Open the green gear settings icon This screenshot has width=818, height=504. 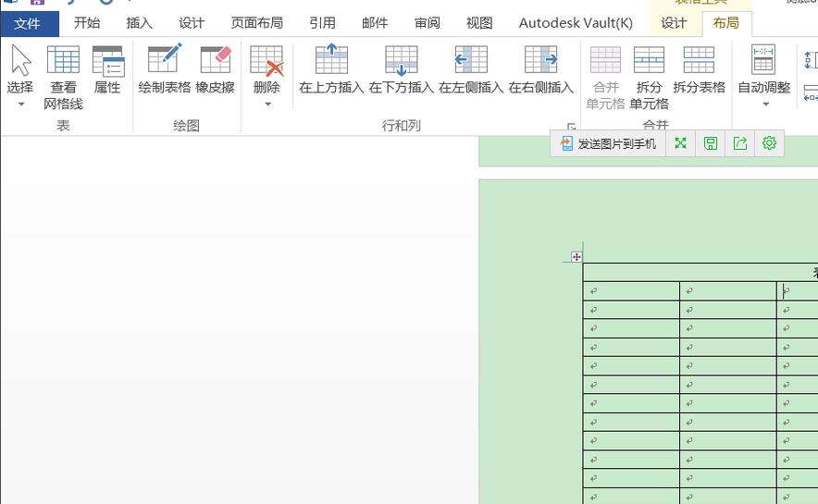pyautogui.click(x=770, y=143)
